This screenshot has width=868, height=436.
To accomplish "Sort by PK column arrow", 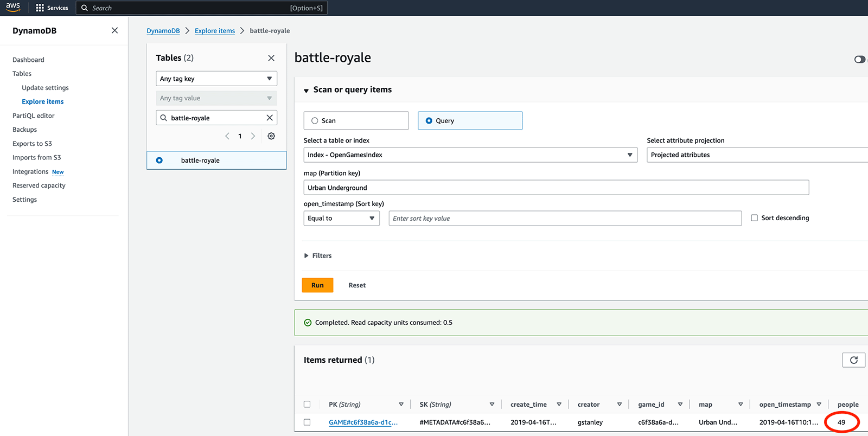I will (x=401, y=405).
